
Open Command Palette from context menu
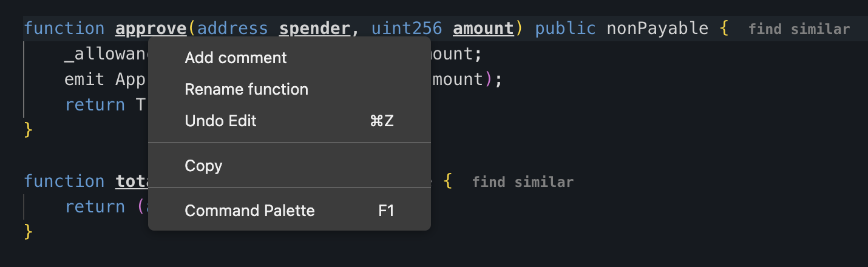pyautogui.click(x=249, y=211)
